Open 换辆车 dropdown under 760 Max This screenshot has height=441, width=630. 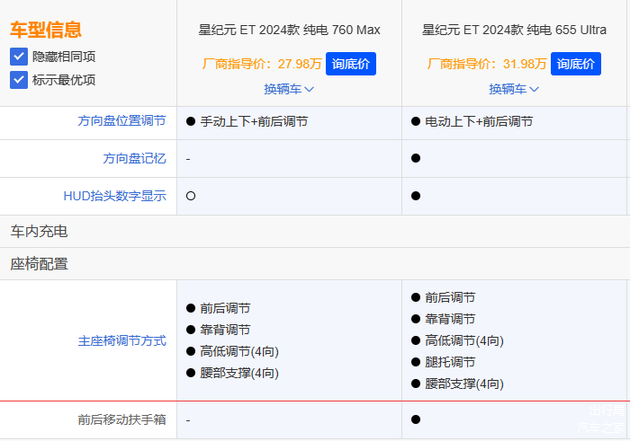click(289, 89)
